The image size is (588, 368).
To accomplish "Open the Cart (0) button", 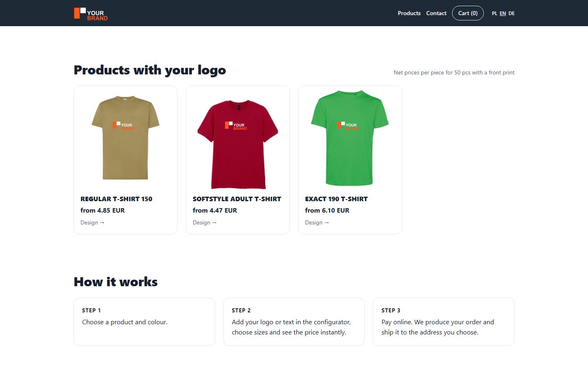I will coord(468,13).
